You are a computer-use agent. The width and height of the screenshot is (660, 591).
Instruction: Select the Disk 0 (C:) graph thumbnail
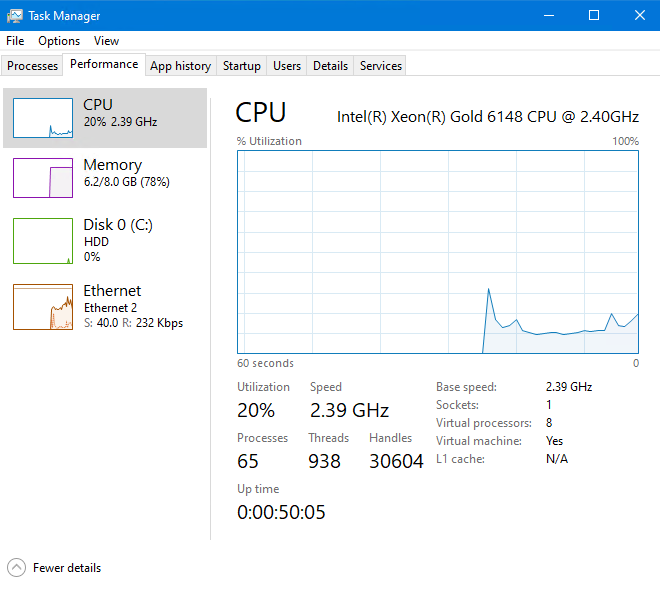pyautogui.click(x=43, y=241)
